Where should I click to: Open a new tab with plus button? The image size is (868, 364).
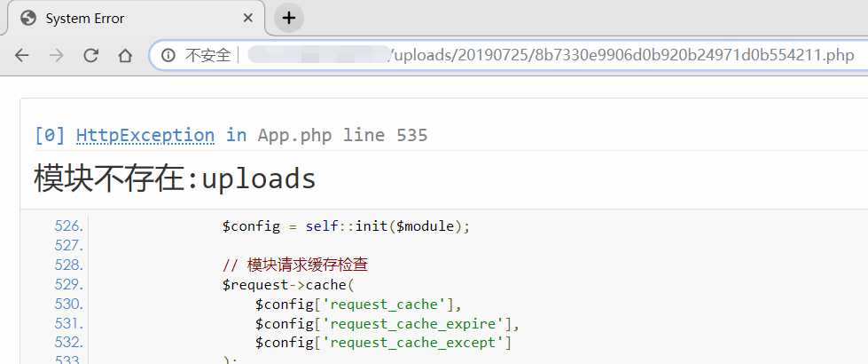click(x=289, y=18)
